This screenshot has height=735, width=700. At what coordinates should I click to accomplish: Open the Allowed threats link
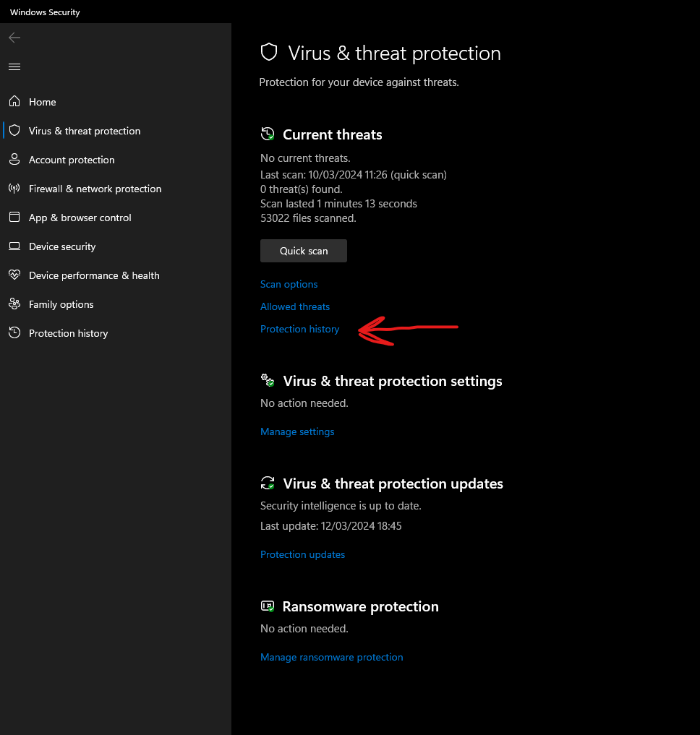tap(295, 306)
